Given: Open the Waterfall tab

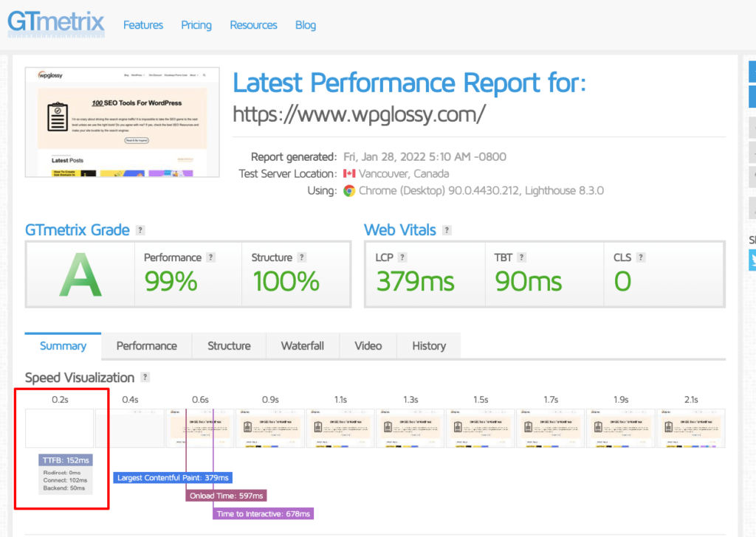Looking at the screenshot, I should point(302,346).
